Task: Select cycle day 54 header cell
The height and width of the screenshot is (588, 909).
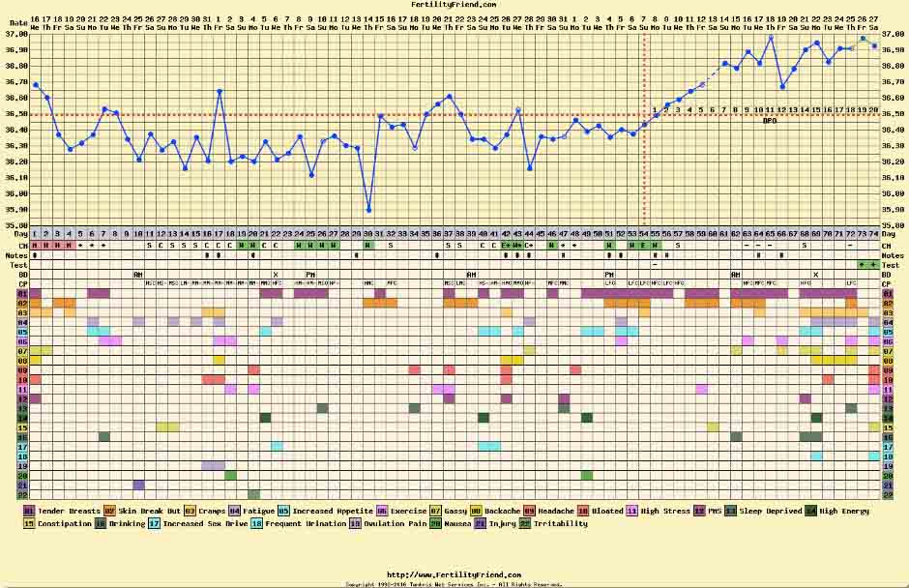Action: click(644, 234)
